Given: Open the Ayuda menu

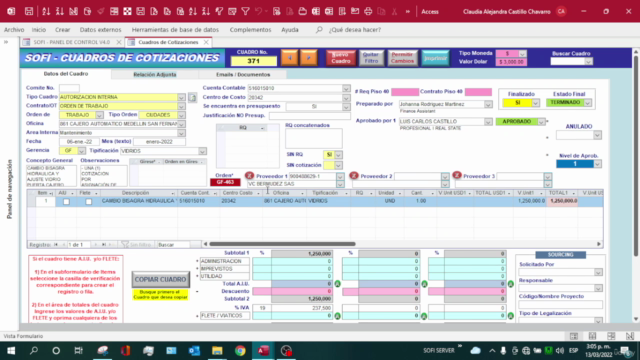Looking at the screenshot, I should pos(290,30).
